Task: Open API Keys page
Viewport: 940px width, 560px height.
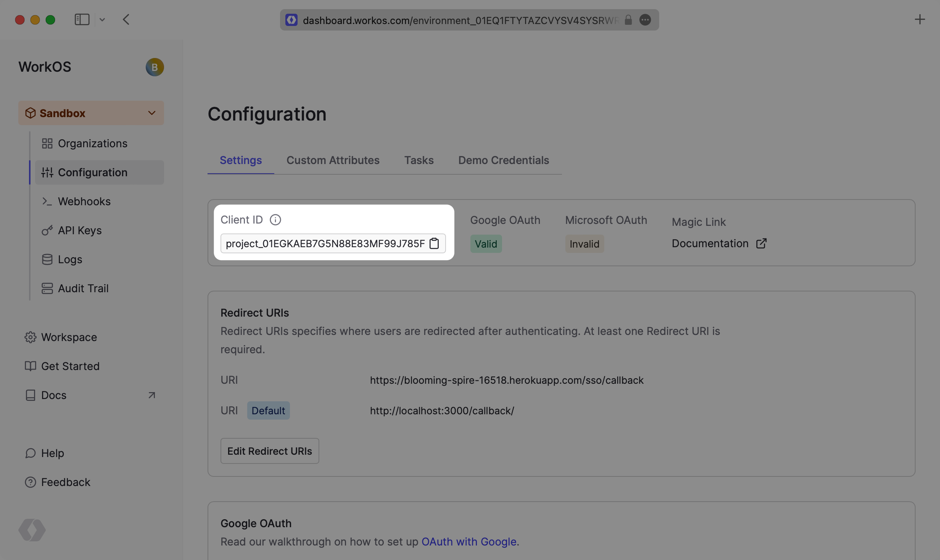Action: (x=79, y=230)
